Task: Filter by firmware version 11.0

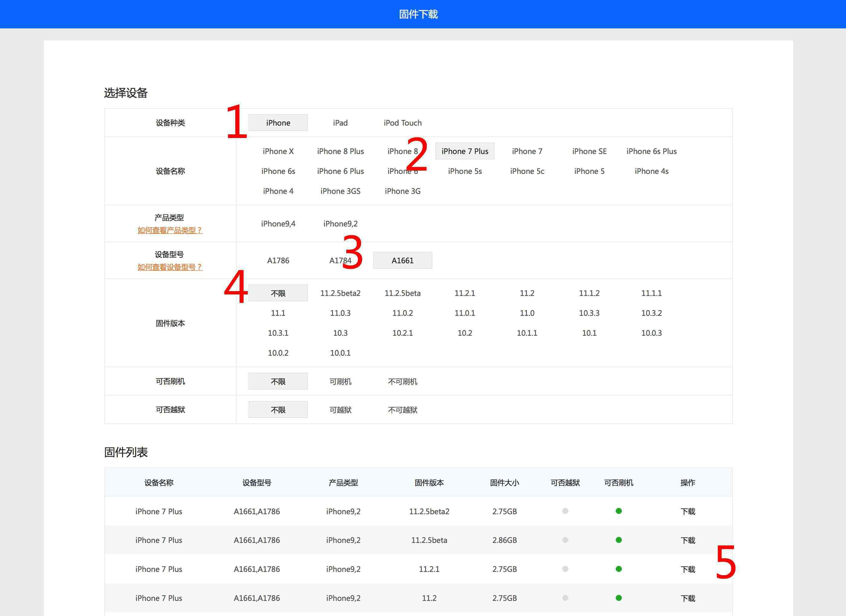Action: (527, 313)
